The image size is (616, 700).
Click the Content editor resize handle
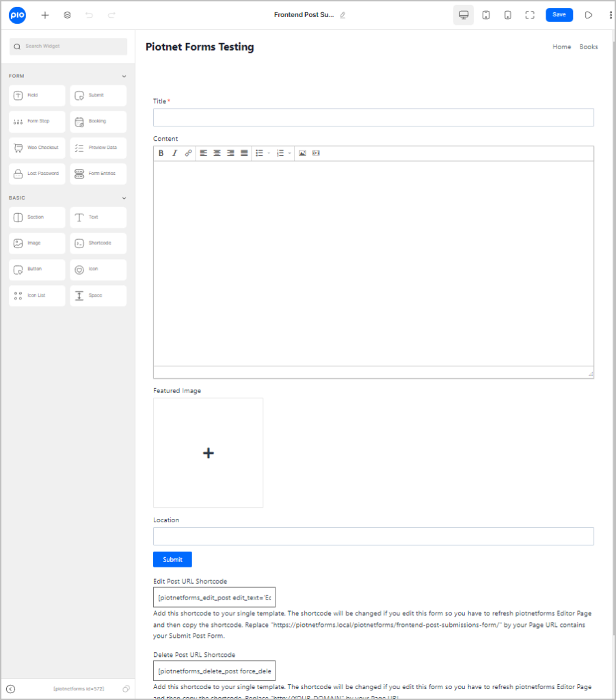[591, 374]
